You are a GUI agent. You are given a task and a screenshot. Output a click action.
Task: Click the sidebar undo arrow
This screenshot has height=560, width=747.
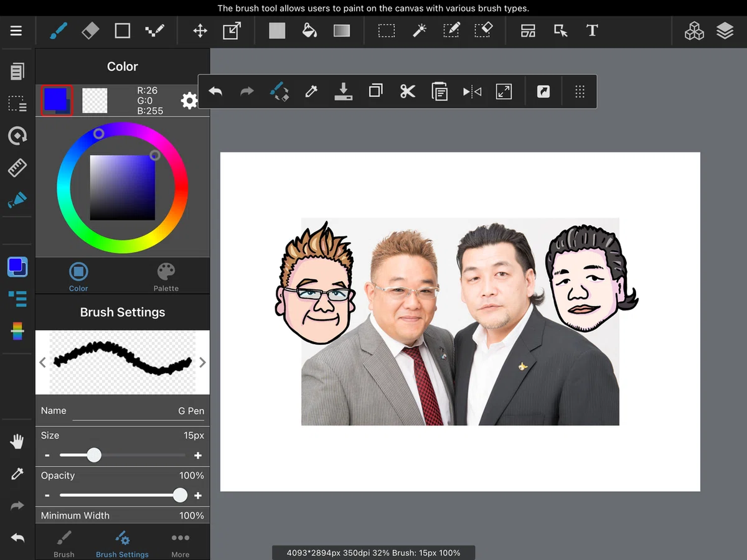point(17,538)
